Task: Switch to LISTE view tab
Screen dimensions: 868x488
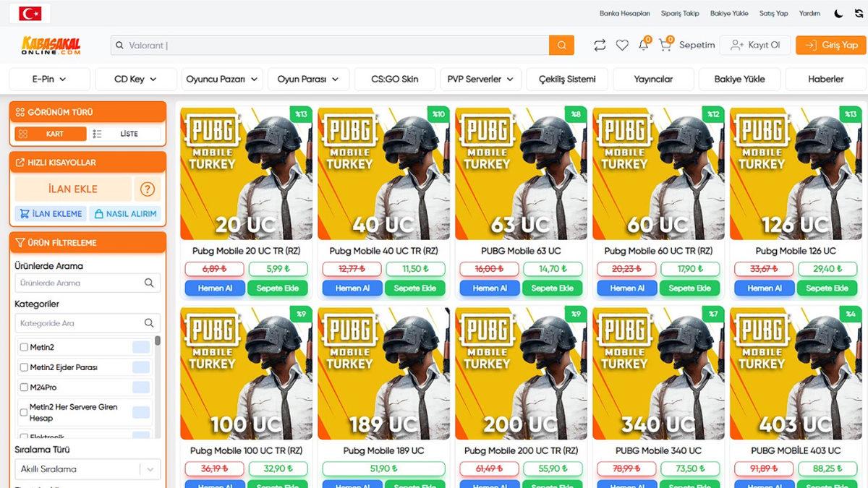Action: 128,133
